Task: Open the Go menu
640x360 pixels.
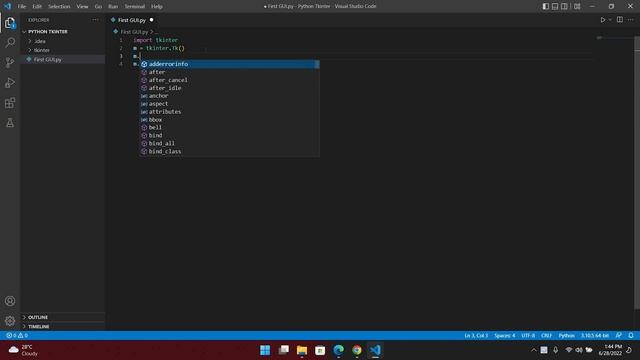Action: click(x=98, y=6)
